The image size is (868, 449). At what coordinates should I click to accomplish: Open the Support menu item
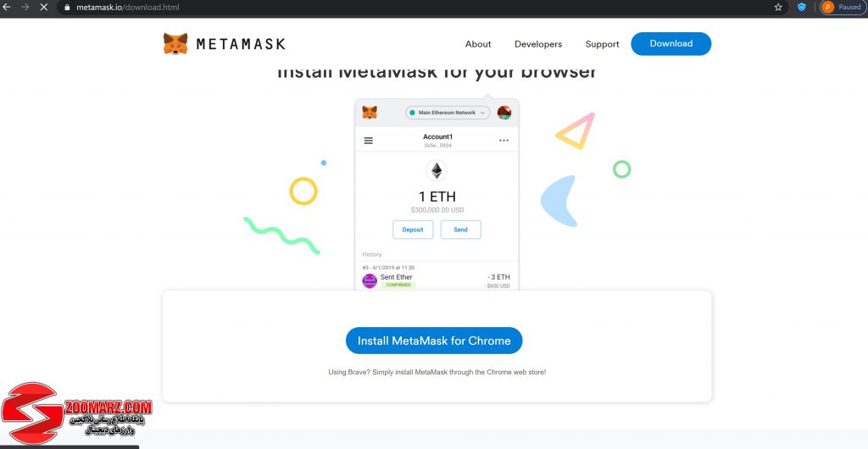point(603,44)
